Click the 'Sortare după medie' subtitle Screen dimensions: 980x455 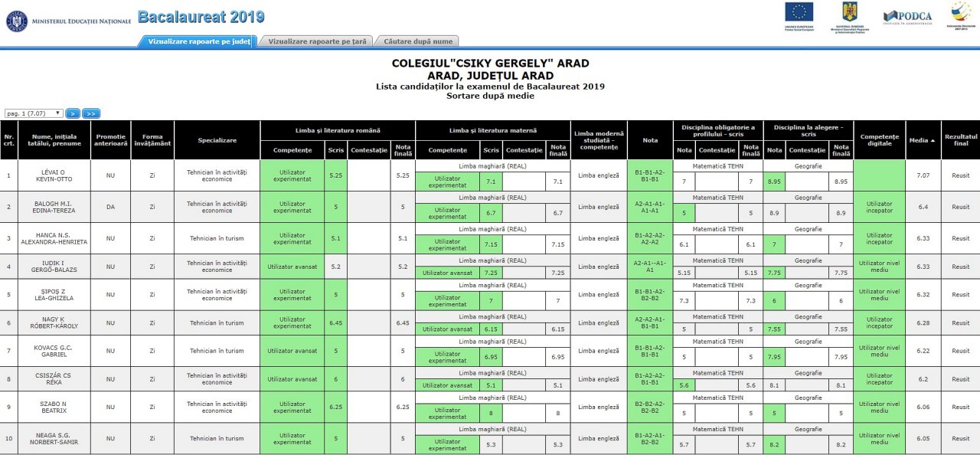[490, 96]
